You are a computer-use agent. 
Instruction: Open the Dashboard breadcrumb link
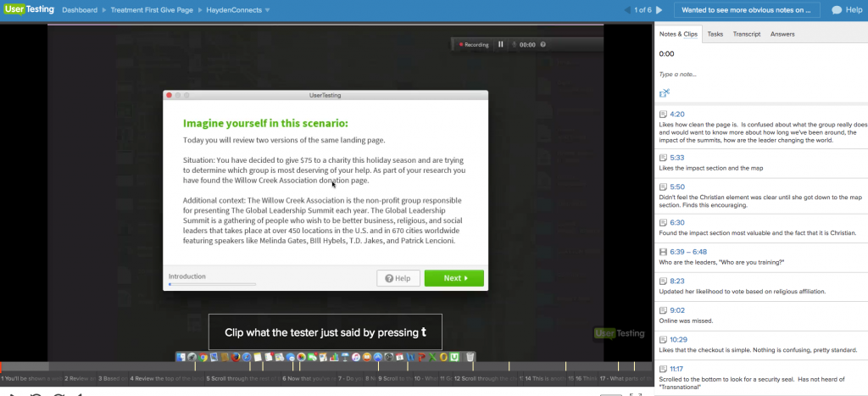pos(81,11)
